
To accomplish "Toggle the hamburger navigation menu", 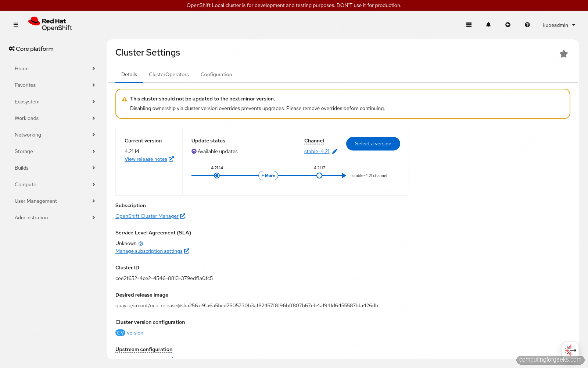I will (x=16, y=25).
